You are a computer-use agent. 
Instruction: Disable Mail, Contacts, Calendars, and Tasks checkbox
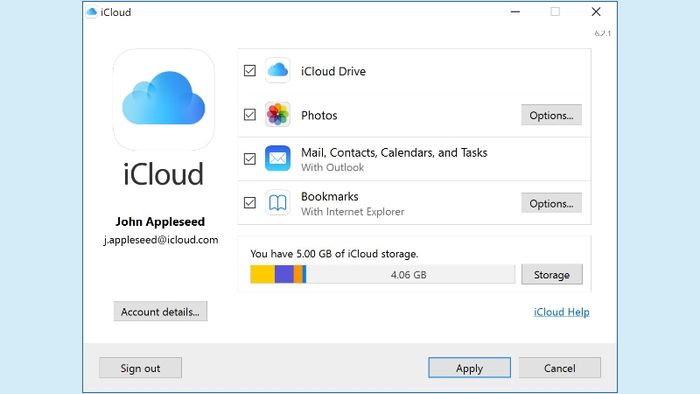250,159
